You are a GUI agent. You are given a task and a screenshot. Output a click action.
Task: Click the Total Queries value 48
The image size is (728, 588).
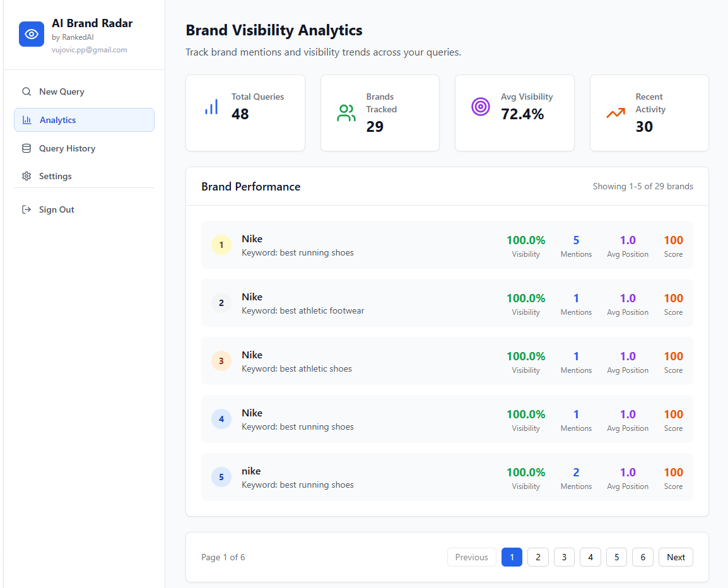click(240, 114)
